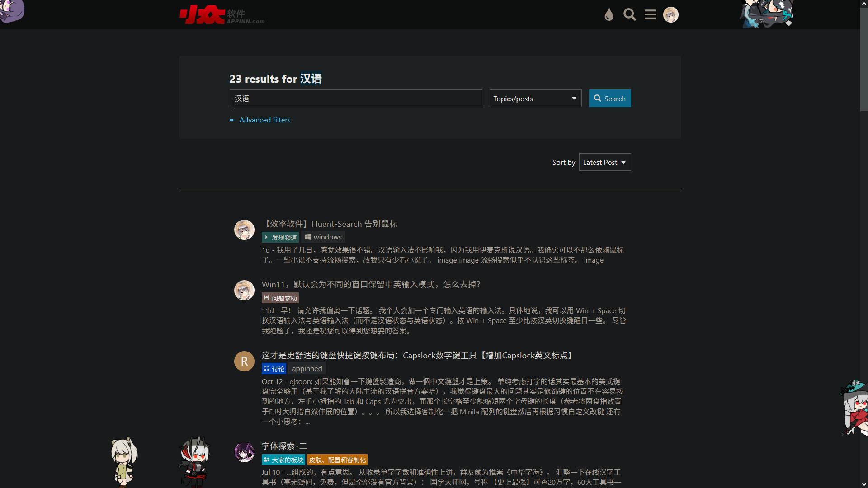868x488 pixels.
Task: Open the header search magnifier icon
Action: pos(629,15)
